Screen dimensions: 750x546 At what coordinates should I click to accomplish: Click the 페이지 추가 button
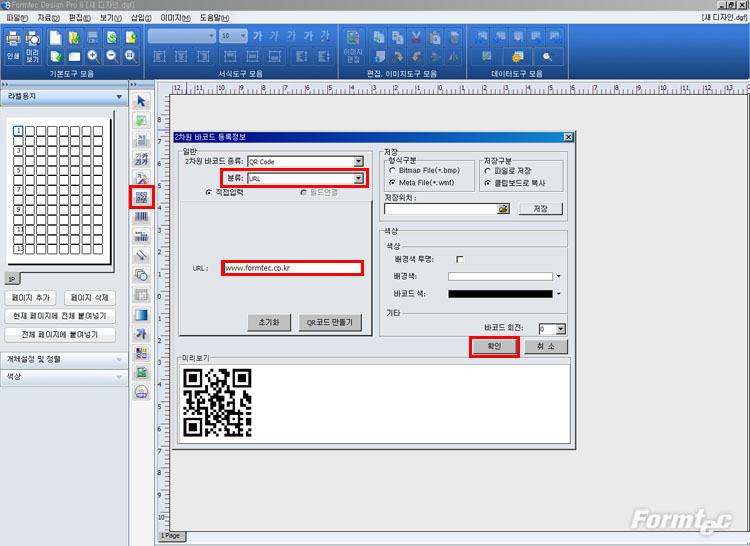click(31, 297)
